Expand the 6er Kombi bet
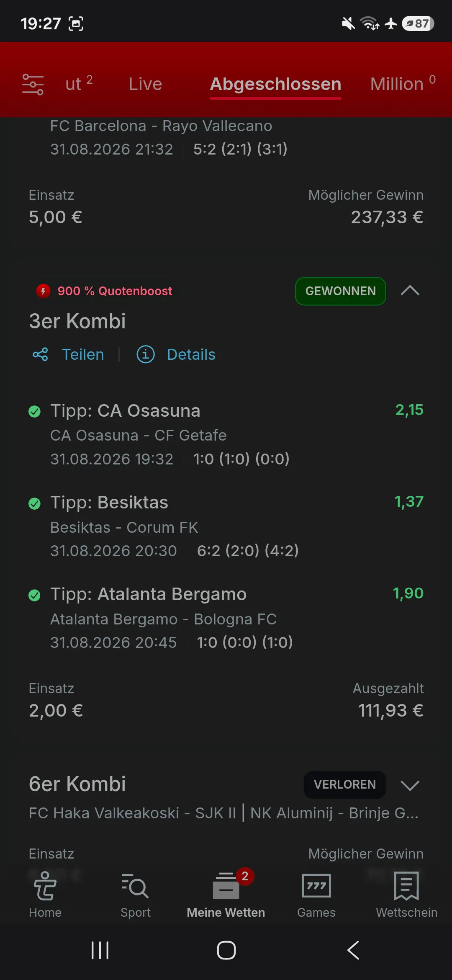Image resolution: width=452 pixels, height=980 pixels. 410,785
